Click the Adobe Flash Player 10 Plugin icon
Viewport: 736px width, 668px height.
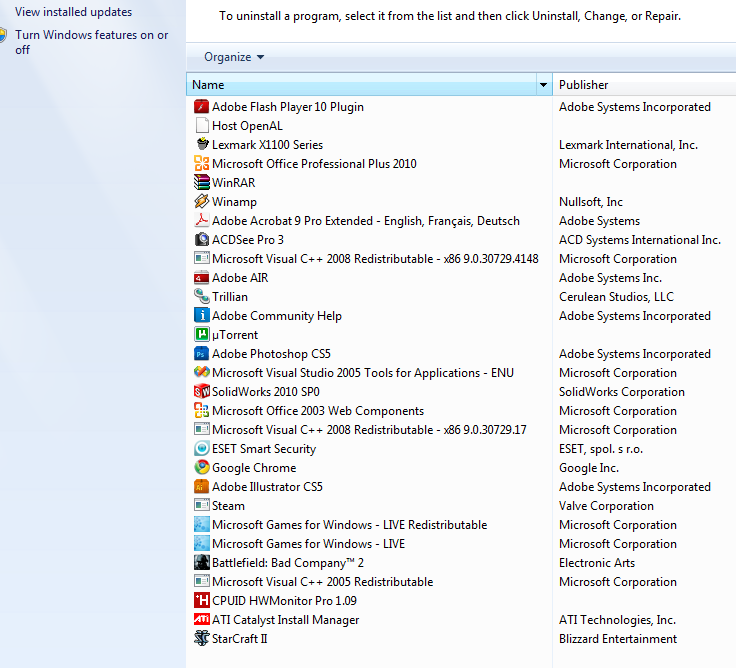click(x=202, y=107)
